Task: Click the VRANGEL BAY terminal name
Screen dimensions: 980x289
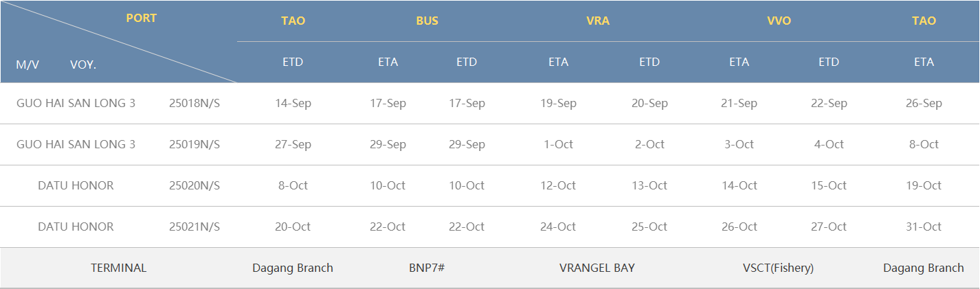Action: coord(597,268)
